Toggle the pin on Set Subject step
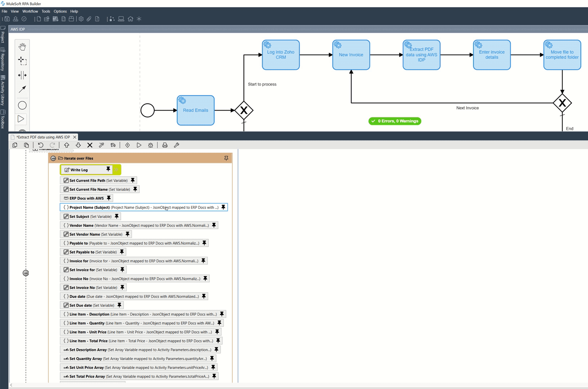 [117, 216]
